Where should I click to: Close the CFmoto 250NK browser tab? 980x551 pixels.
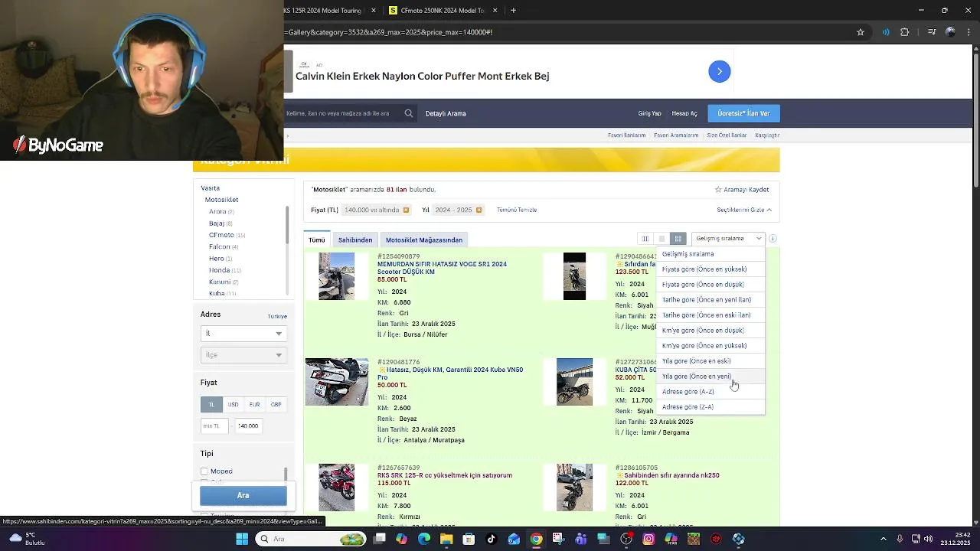[x=495, y=11]
